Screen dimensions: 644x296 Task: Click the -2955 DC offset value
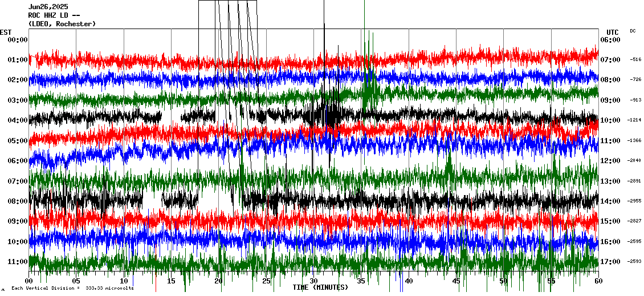pos(635,201)
